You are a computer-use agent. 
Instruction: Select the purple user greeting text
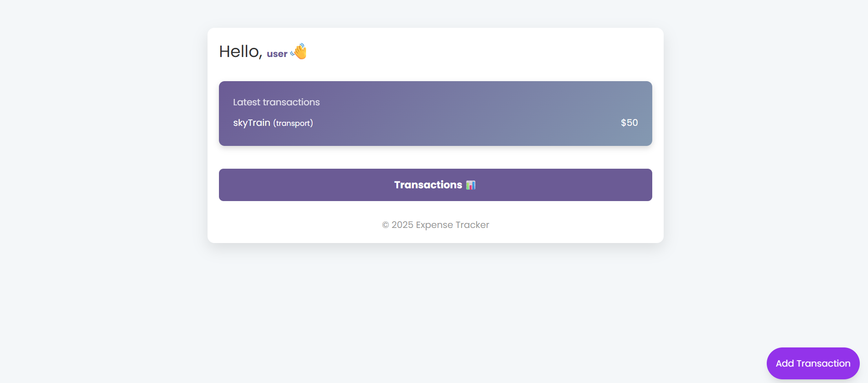(x=276, y=53)
